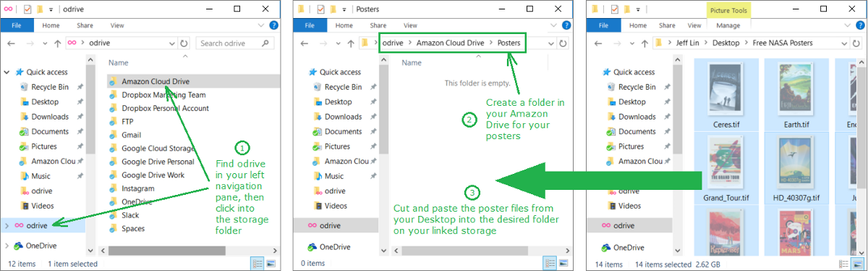
Task: Collapse Quick access in odrive window
Action: [x=7, y=72]
